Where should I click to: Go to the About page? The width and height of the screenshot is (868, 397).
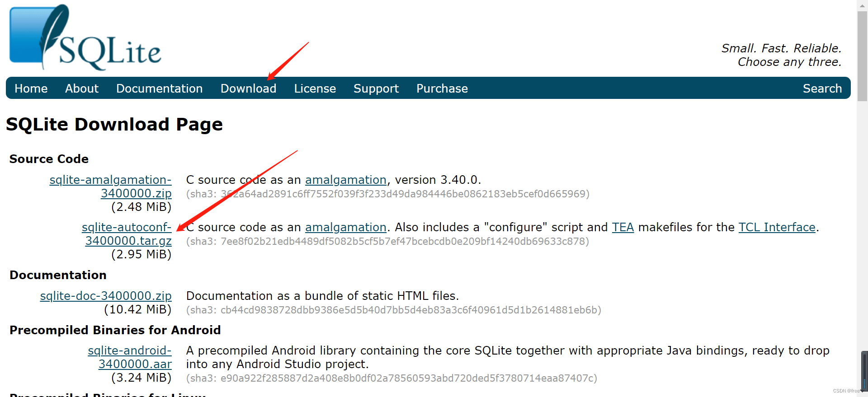82,89
